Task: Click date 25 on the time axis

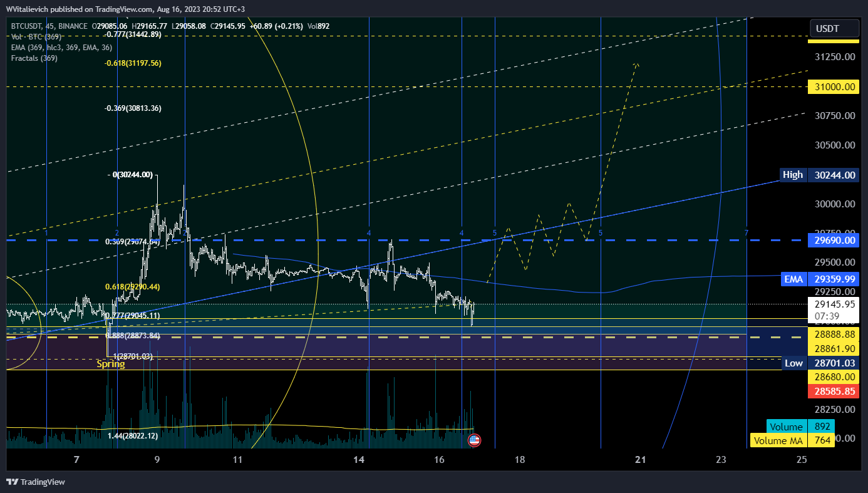Action: point(802,460)
